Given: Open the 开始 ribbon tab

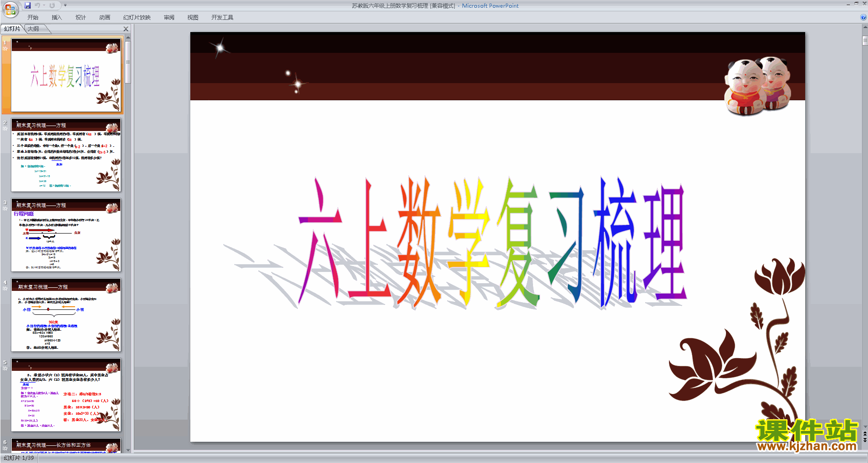Looking at the screenshot, I should coord(33,18).
